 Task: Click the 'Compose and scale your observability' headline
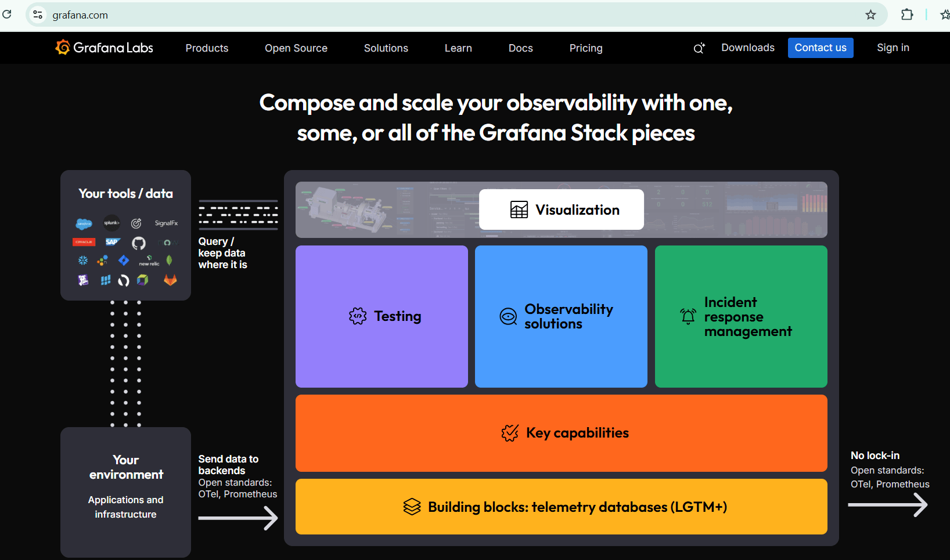pyautogui.click(x=496, y=118)
